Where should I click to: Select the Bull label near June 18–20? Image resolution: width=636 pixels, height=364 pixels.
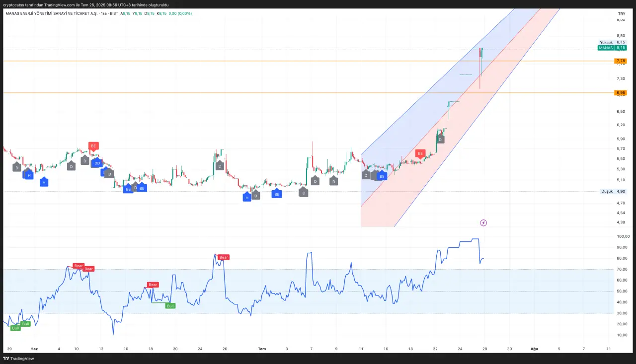[170, 306]
